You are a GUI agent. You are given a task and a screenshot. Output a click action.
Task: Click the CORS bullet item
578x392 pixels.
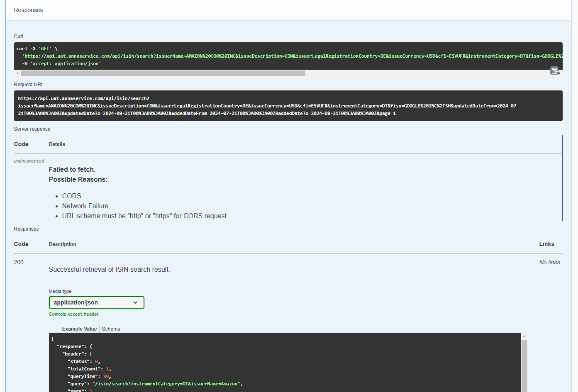71,196
